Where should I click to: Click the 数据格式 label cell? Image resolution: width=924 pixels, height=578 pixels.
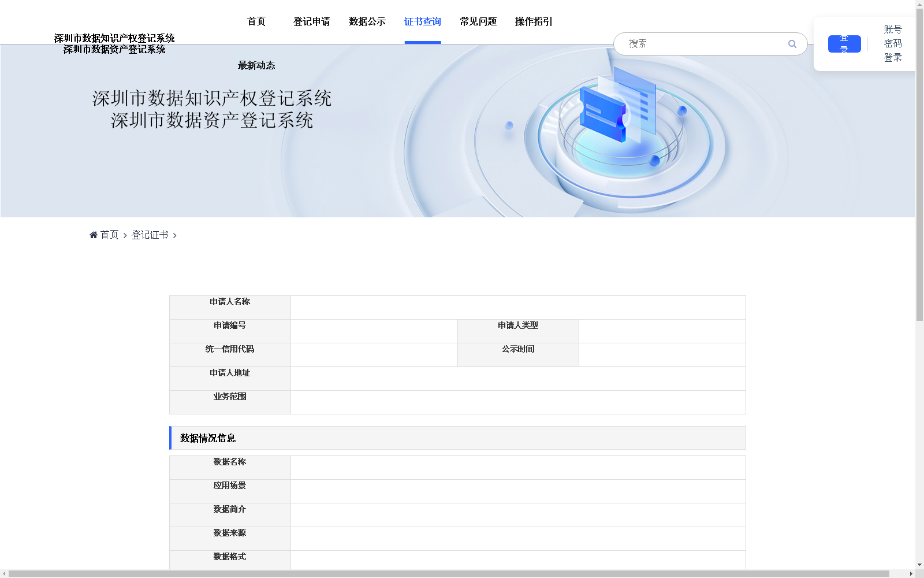pyautogui.click(x=230, y=560)
